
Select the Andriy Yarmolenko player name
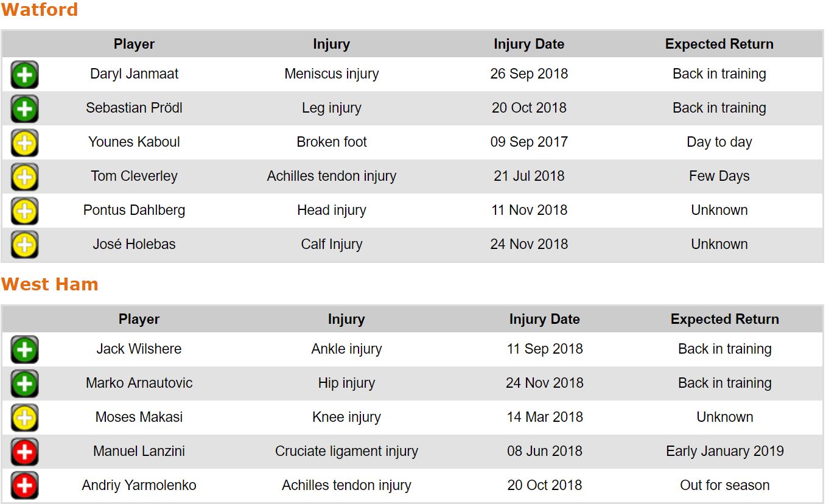139,486
